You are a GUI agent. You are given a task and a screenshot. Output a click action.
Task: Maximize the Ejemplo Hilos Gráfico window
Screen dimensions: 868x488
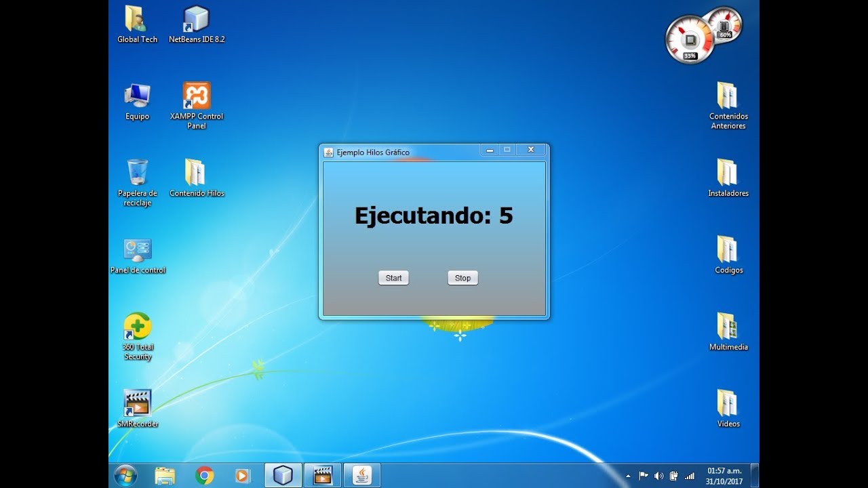(507, 150)
